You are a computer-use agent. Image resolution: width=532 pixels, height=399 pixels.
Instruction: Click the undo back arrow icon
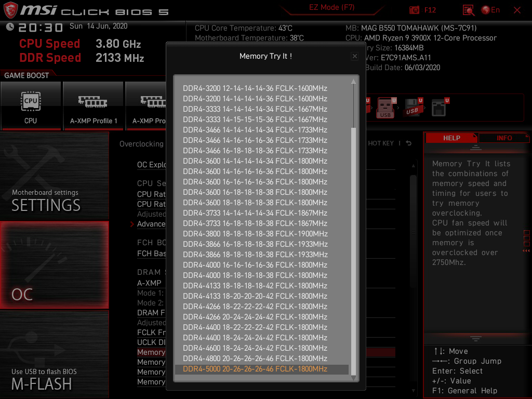[408, 143]
